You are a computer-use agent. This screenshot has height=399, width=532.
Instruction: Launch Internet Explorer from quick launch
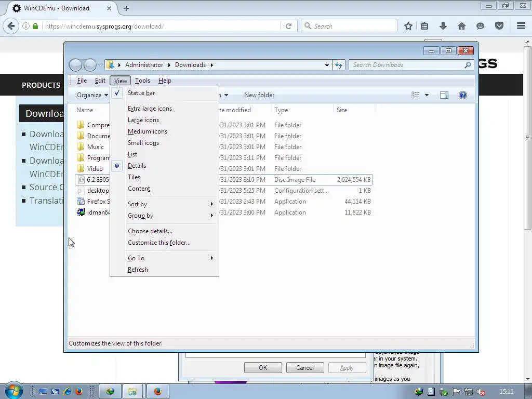[x=67, y=392]
